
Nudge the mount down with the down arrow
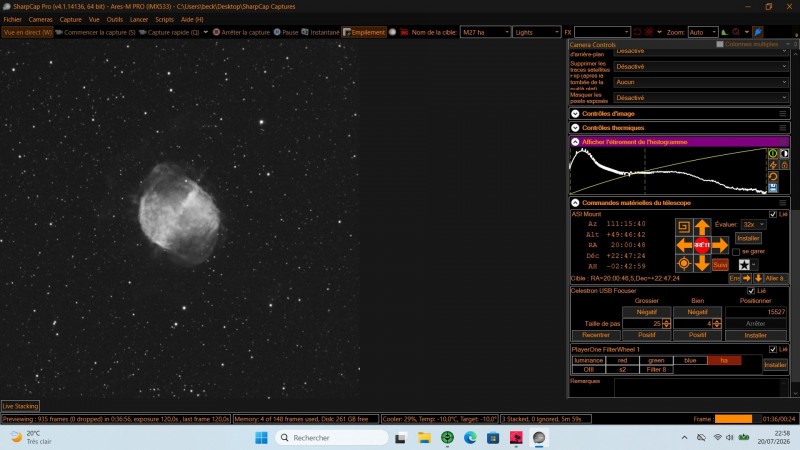coord(702,264)
